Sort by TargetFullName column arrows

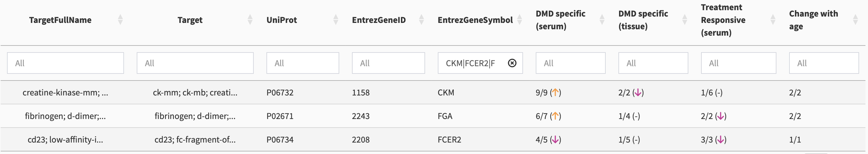point(120,20)
